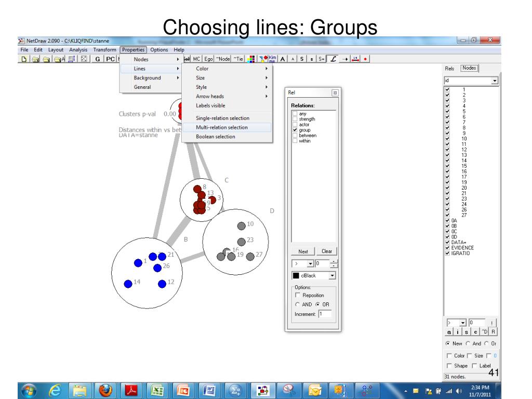The height and width of the screenshot is (399, 532).
Task: Open the Transform menu
Action: pyautogui.click(x=104, y=49)
